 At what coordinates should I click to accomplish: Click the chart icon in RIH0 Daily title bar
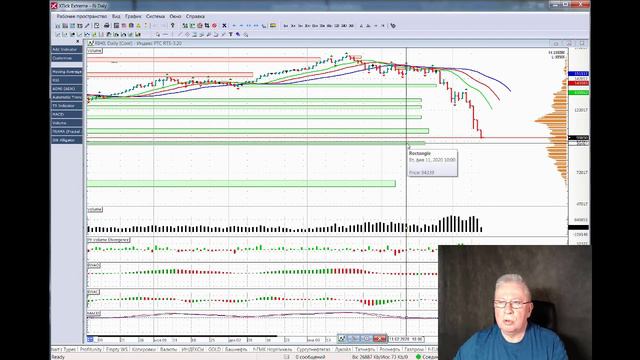(91, 43)
